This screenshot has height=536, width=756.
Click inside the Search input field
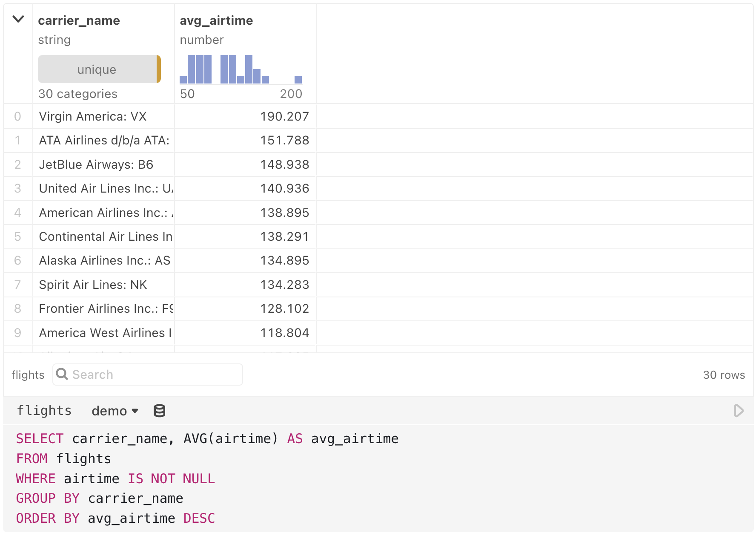[140, 374]
